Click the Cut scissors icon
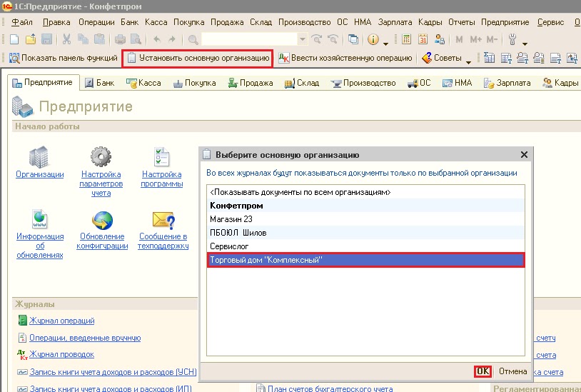This screenshot has height=392, width=581. (66, 39)
